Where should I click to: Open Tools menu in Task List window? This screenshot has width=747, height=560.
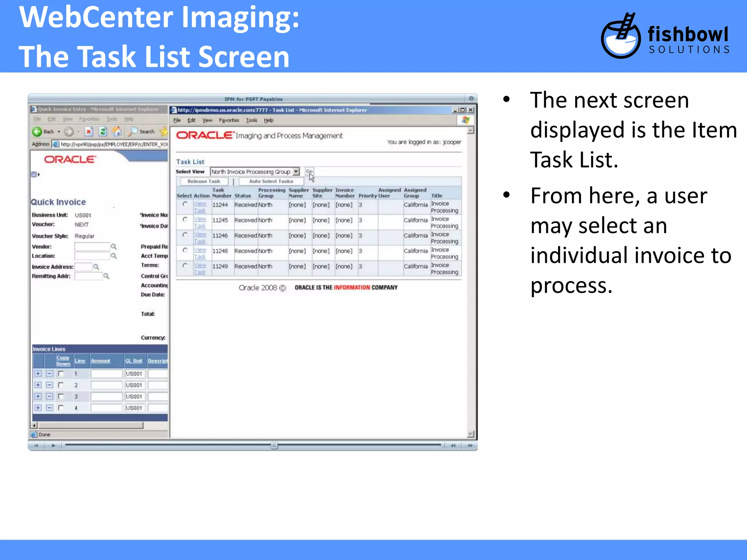tap(252, 120)
